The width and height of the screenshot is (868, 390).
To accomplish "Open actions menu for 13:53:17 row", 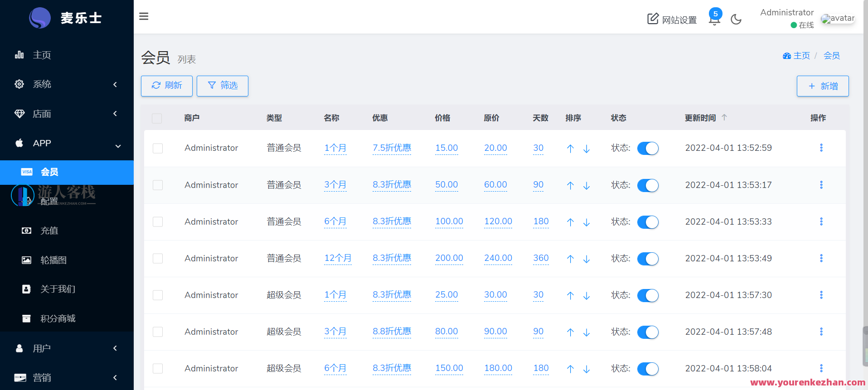I will click(821, 185).
